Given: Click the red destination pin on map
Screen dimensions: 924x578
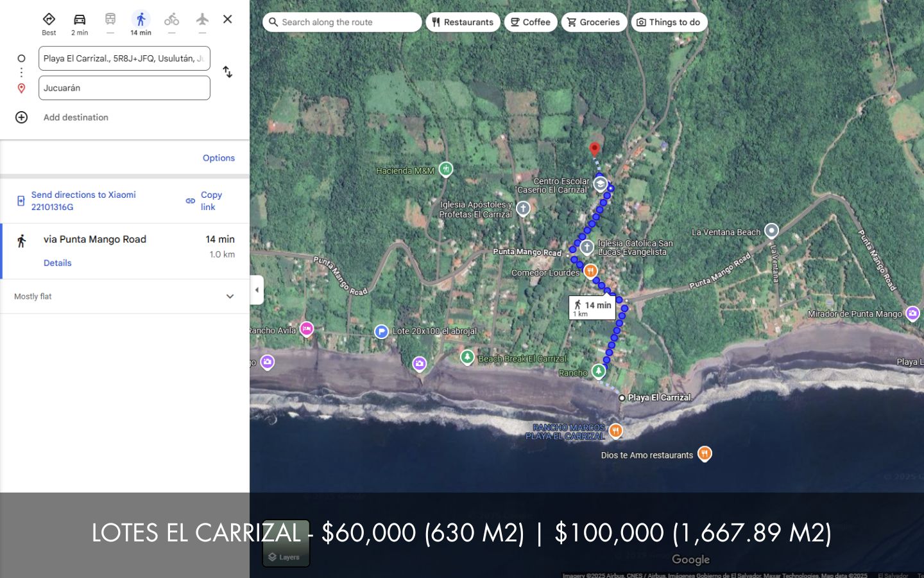Looking at the screenshot, I should click(x=595, y=149).
